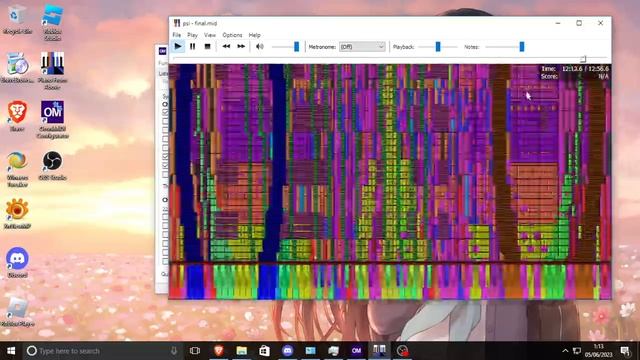The image size is (640, 360).
Task: Show hidden system tray icons
Action: [565, 351]
